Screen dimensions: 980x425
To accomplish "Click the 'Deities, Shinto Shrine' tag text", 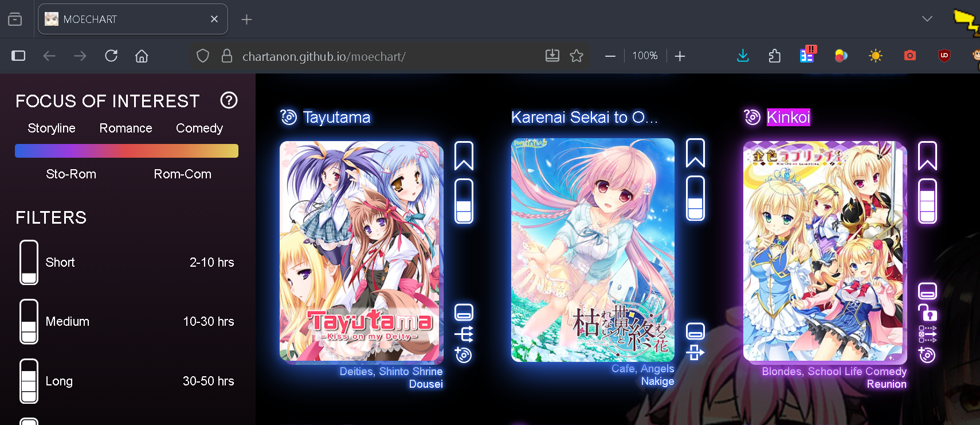I will pos(391,372).
